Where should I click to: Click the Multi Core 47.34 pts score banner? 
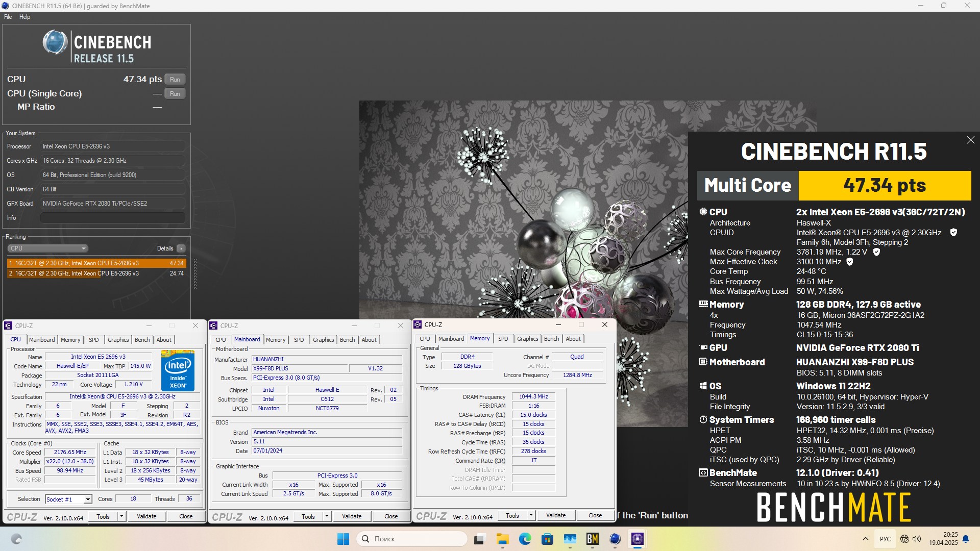834,185
